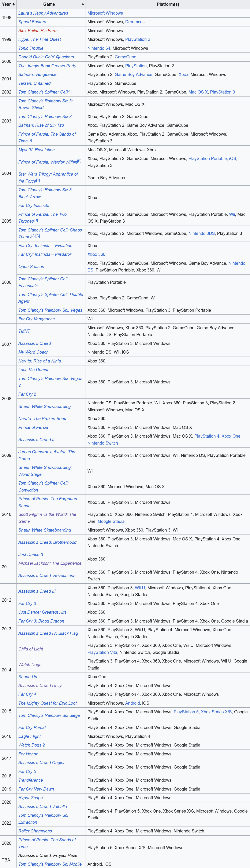The width and height of the screenshot is (250, 868).
Task: Open the blue Xbox 360 link in Predator row
Action: (x=96, y=254)
